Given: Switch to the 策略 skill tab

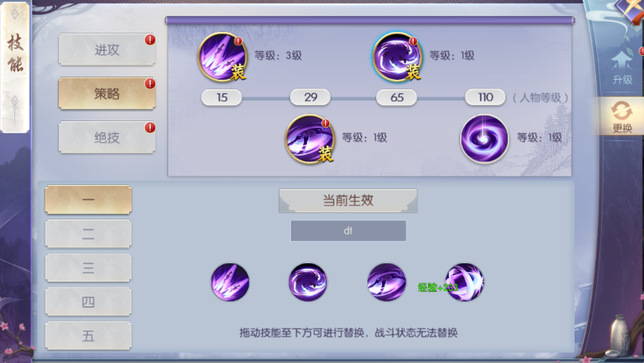Looking at the screenshot, I should [x=107, y=93].
